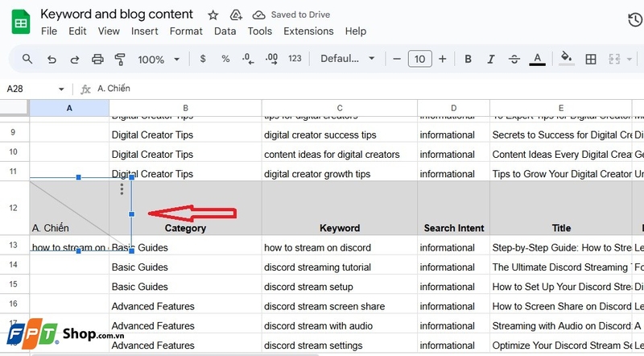
Task: Open the Edit menu
Action: 77,31
